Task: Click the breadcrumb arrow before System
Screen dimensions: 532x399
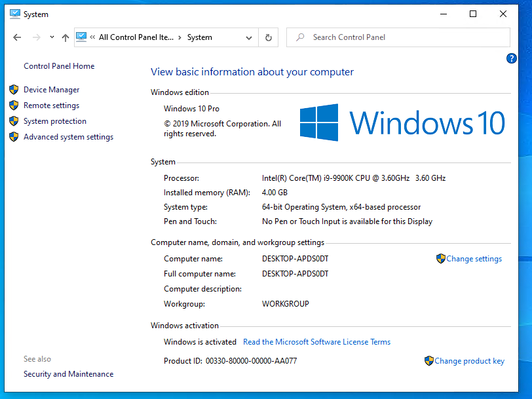Action: point(180,37)
